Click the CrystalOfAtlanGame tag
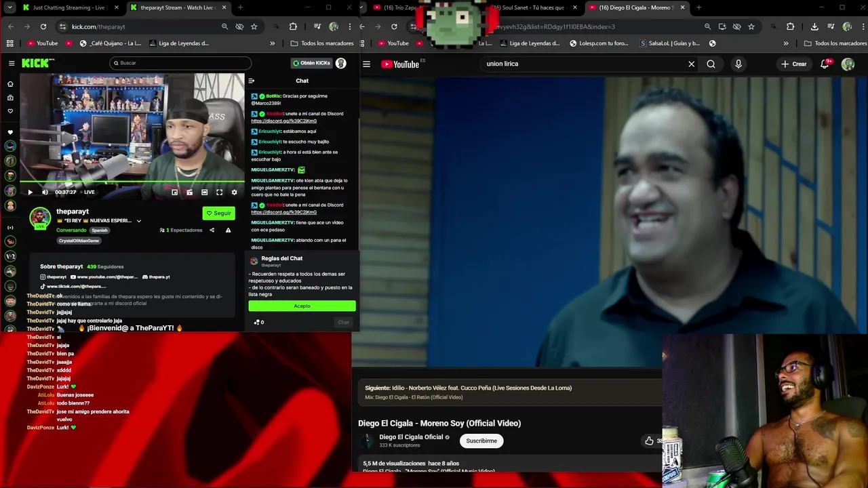 click(x=79, y=241)
